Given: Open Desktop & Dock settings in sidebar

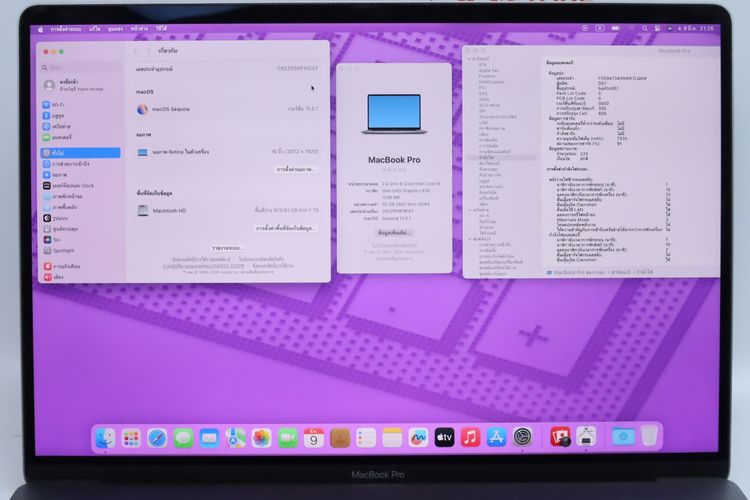Looking at the screenshot, I should (x=80, y=185).
